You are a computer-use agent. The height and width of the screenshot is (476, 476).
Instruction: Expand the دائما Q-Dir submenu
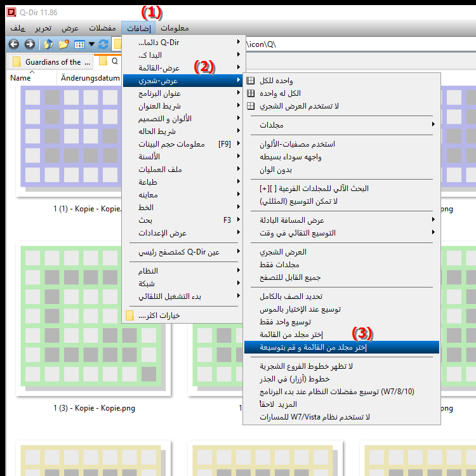183,42
